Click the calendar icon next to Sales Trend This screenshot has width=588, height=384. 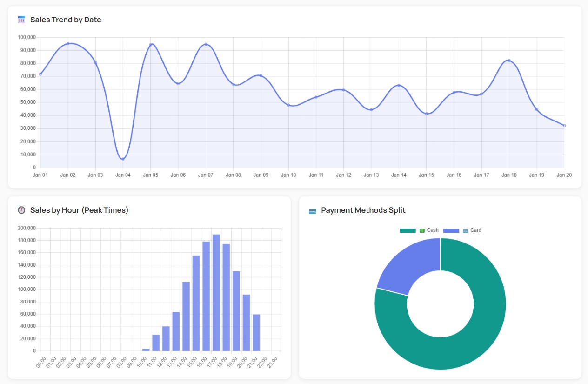click(x=20, y=19)
